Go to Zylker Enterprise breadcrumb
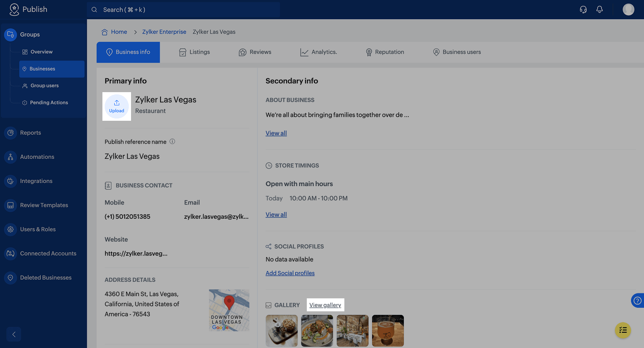Image resolution: width=644 pixels, height=348 pixels. [x=164, y=32]
